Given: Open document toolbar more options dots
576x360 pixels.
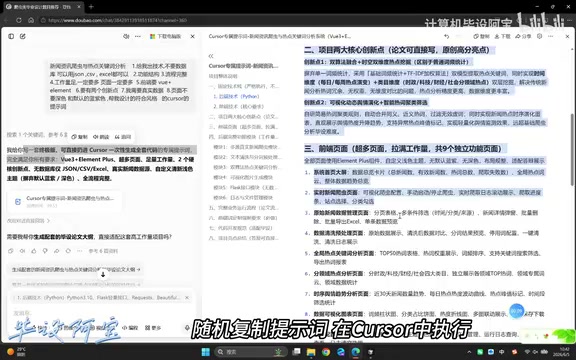Looking at the screenshot, I should 551,36.
